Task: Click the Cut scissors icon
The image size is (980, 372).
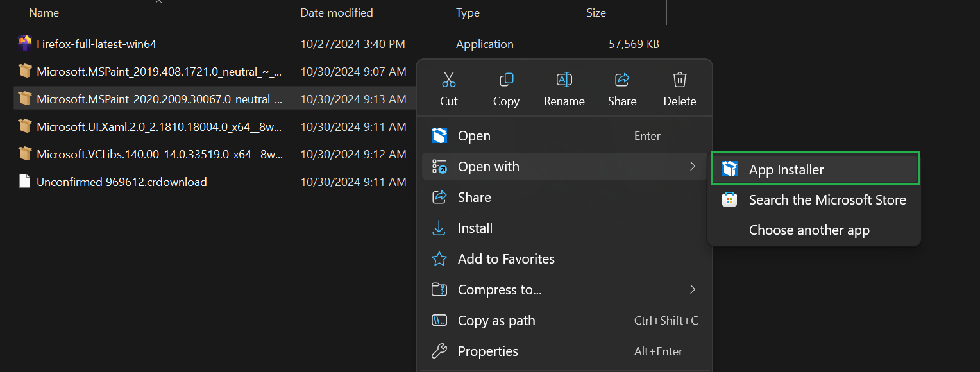Action: pyautogui.click(x=448, y=80)
